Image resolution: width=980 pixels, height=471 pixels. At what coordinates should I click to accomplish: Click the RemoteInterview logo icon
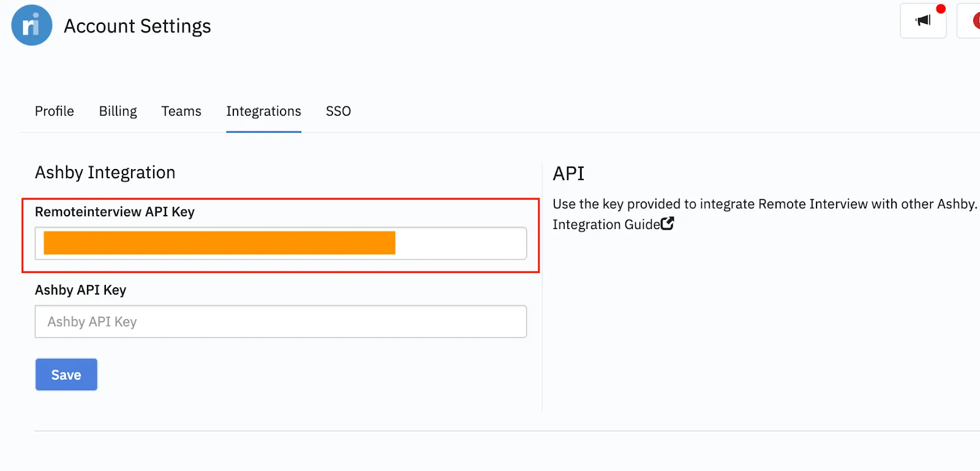click(31, 25)
